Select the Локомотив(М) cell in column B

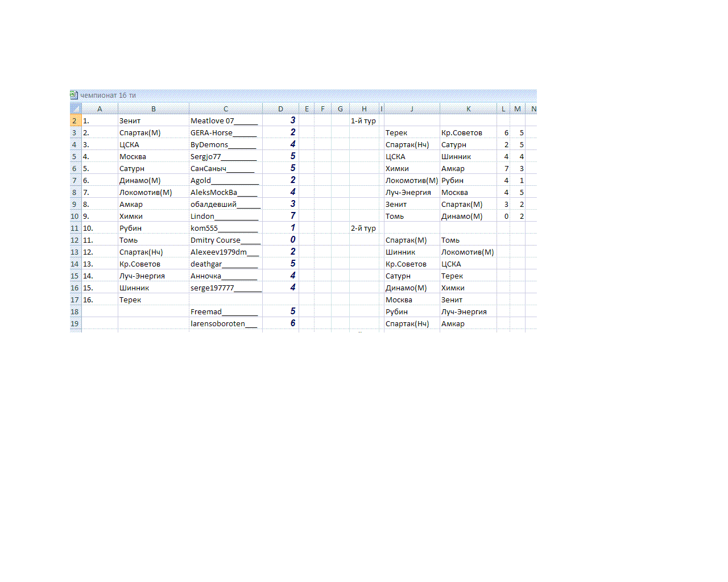click(x=146, y=192)
